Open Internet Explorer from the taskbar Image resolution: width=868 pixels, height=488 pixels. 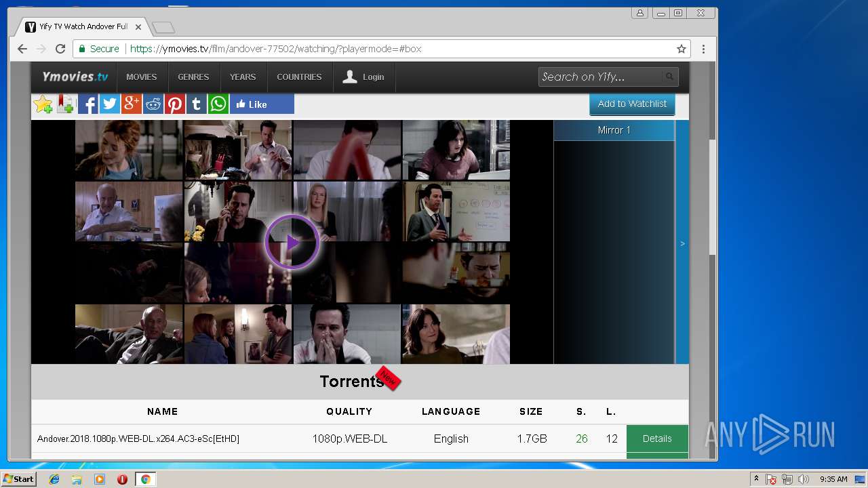click(x=54, y=479)
